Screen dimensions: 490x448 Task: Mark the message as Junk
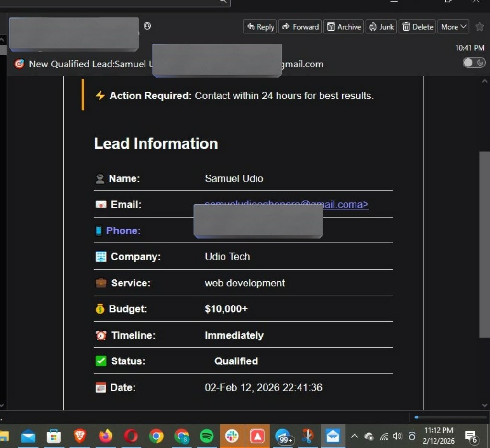[x=381, y=27]
